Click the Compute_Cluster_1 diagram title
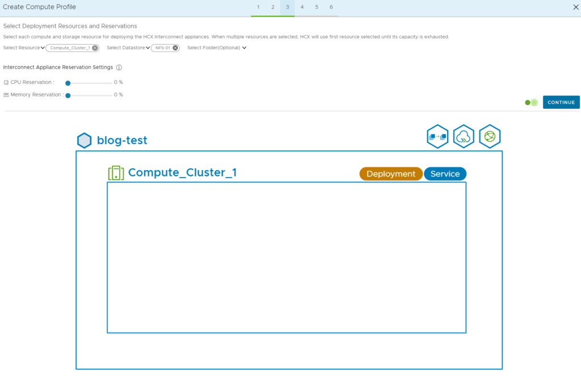The image size is (581, 392). coord(182,172)
